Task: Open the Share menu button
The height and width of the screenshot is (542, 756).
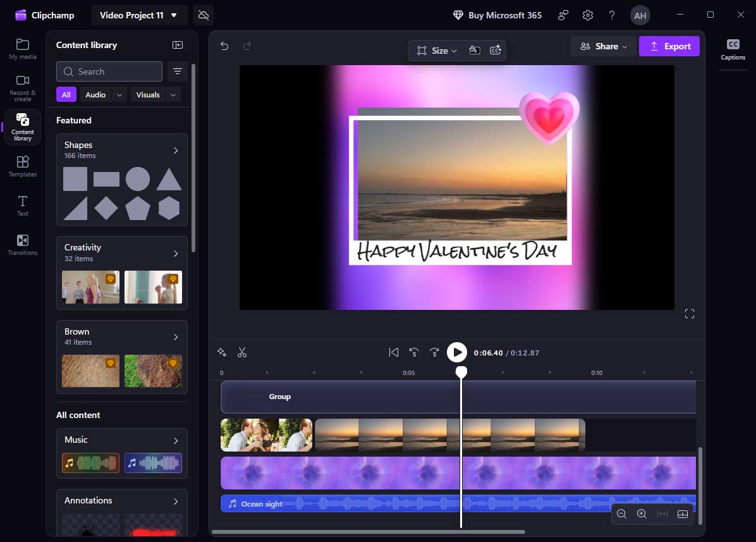Action: pyautogui.click(x=603, y=46)
